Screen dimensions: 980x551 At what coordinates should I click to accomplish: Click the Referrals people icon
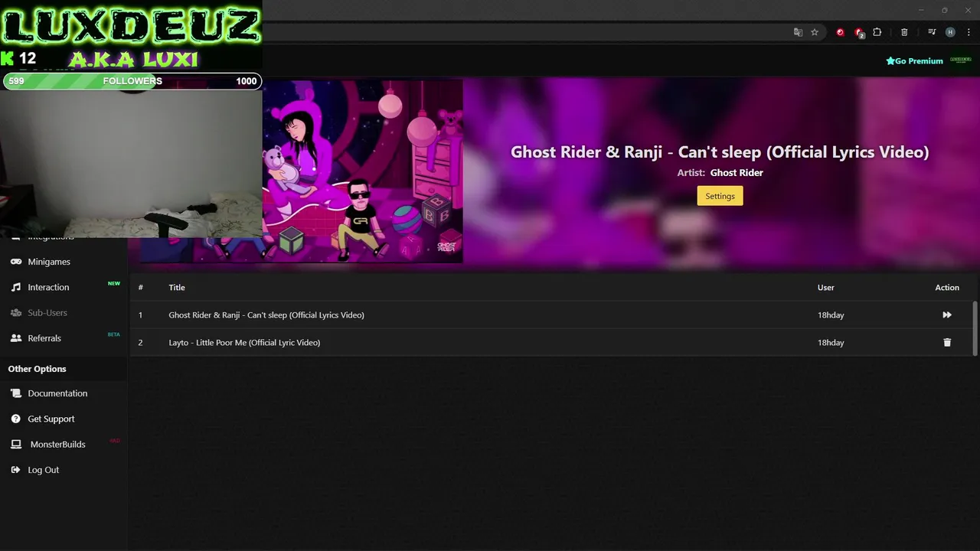[15, 337]
